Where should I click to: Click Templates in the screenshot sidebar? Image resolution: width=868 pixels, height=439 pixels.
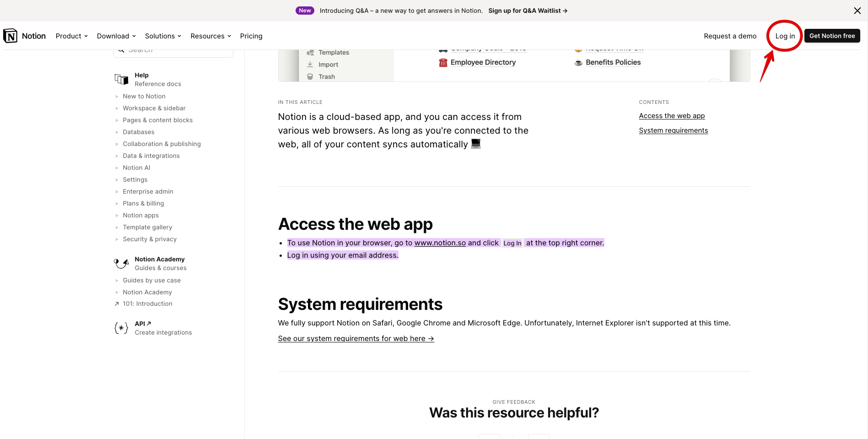tap(334, 53)
